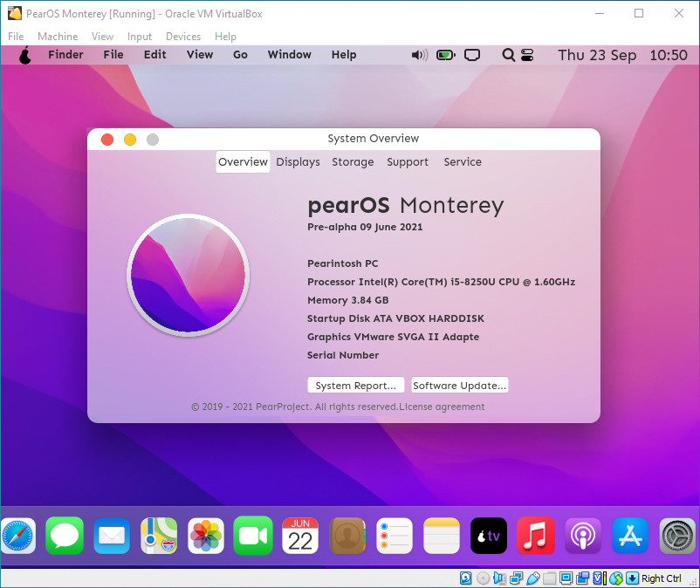Open Safari from the dock
The width and height of the screenshot is (700, 588).
[17, 536]
